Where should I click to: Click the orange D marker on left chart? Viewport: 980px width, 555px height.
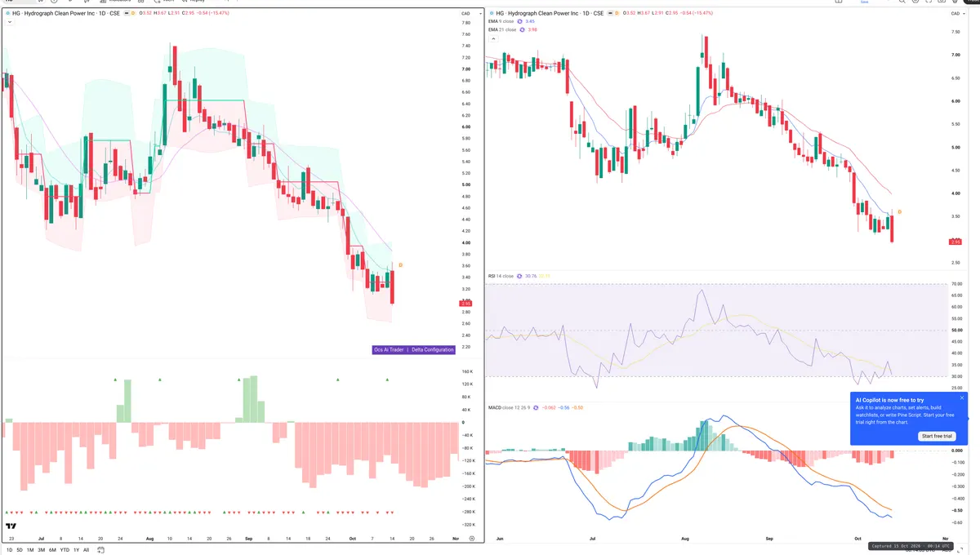point(400,265)
